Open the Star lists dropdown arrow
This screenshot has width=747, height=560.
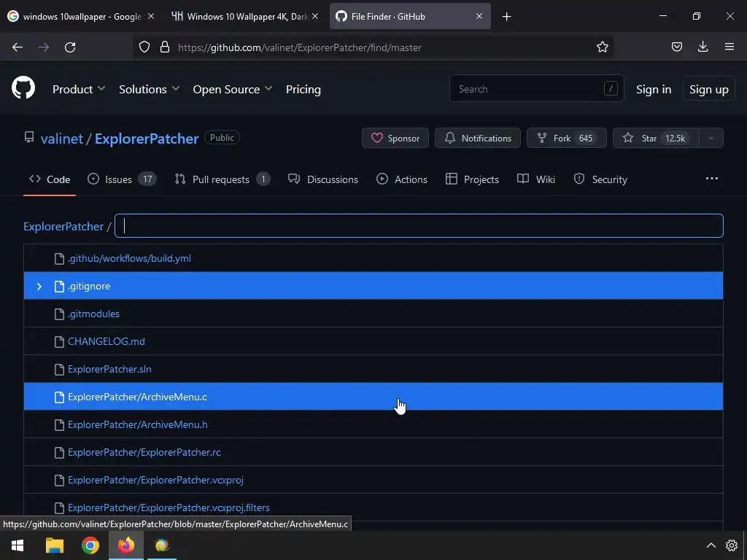coord(711,138)
